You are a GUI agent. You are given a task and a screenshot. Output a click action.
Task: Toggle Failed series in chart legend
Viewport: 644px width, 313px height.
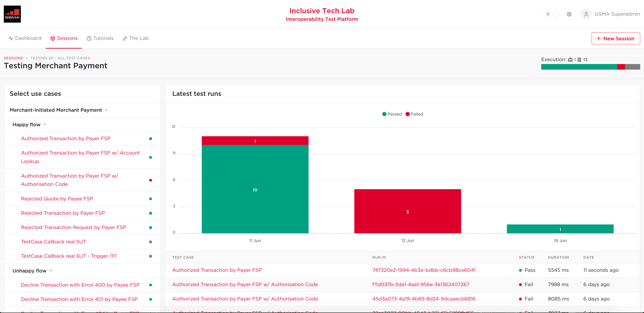pyautogui.click(x=414, y=114)
